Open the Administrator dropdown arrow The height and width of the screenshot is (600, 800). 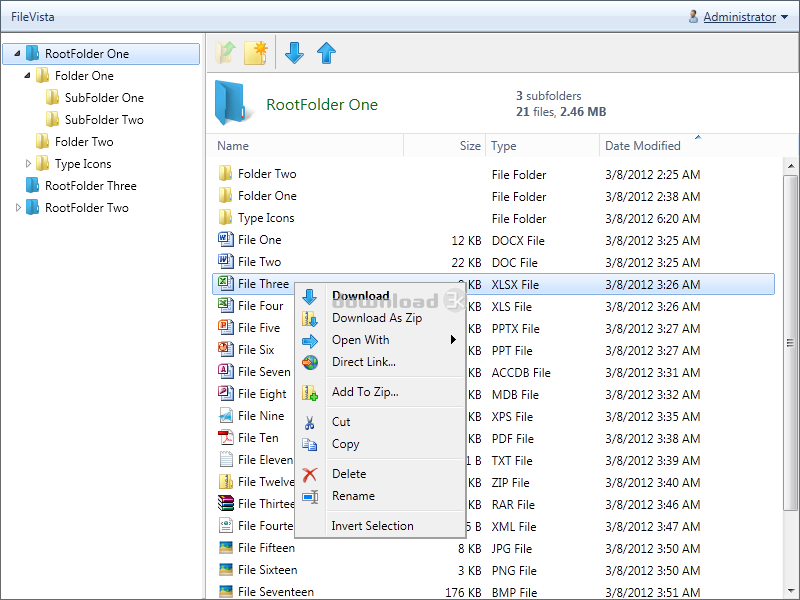point(785,17)
